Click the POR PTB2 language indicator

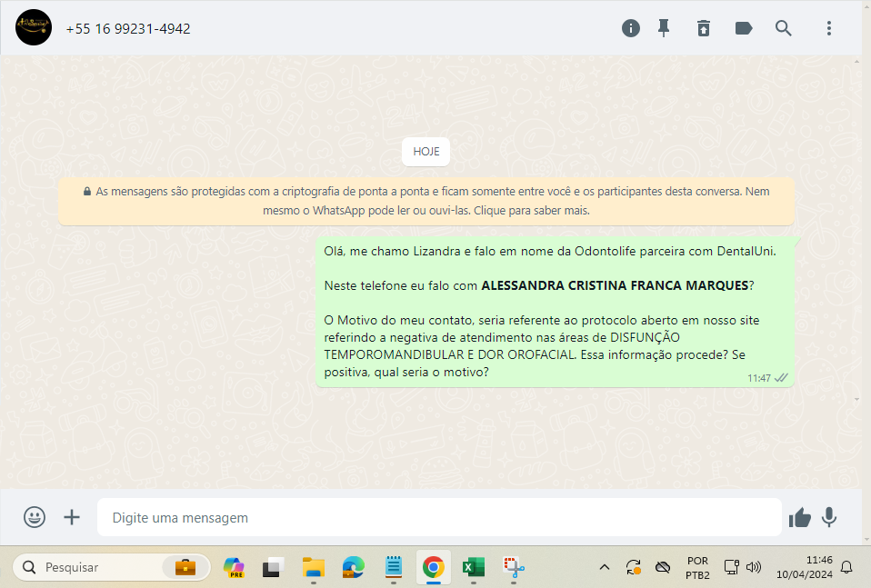(697, 567)
